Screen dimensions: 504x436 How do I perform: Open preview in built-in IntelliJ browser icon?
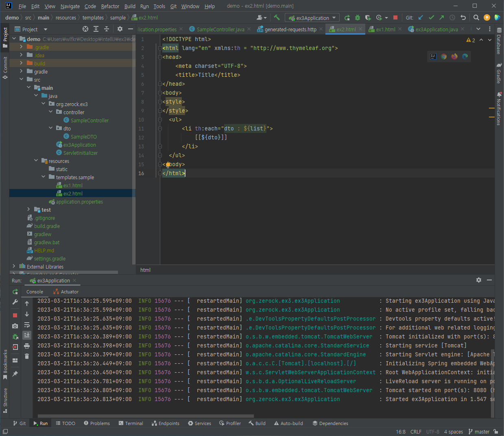[x=433, y=56]
